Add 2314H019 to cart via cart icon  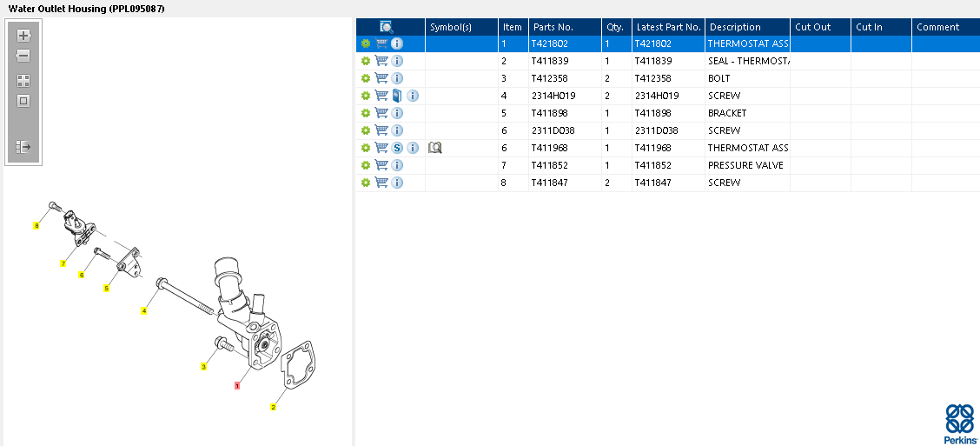click(x=381, y=96)
